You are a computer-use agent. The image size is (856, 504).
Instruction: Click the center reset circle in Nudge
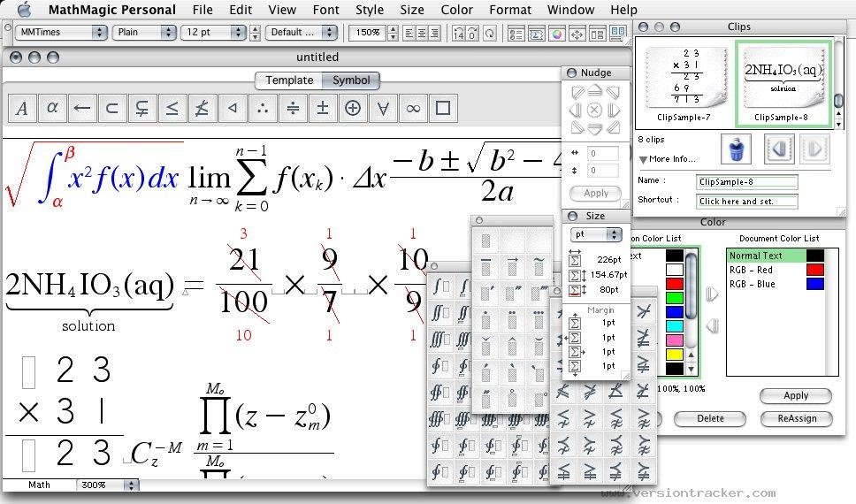595,111
